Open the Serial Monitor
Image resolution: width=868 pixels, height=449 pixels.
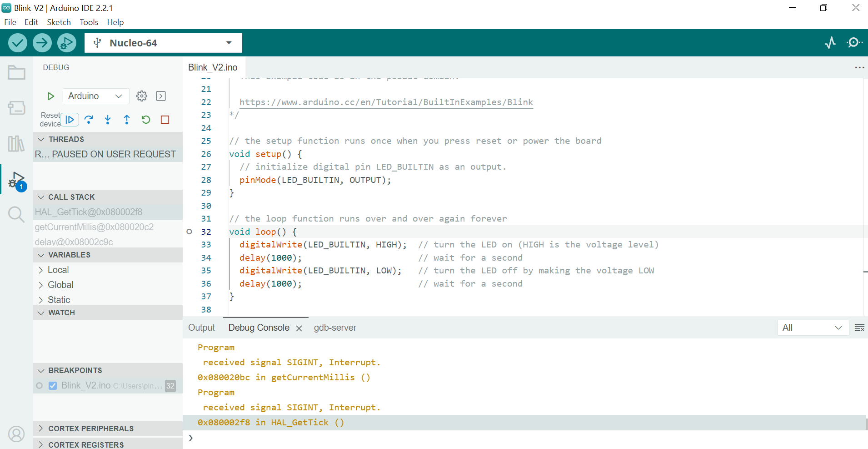[854, 43]
